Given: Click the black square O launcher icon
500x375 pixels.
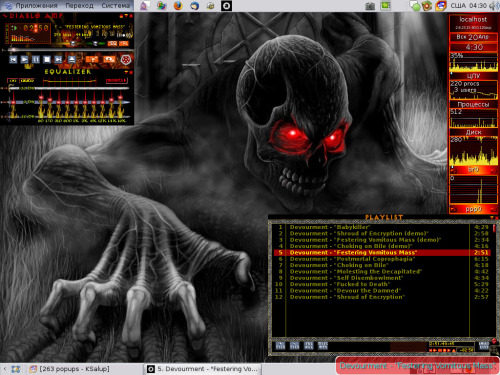Looking at the screenshot, I should (x=226, y=6).
